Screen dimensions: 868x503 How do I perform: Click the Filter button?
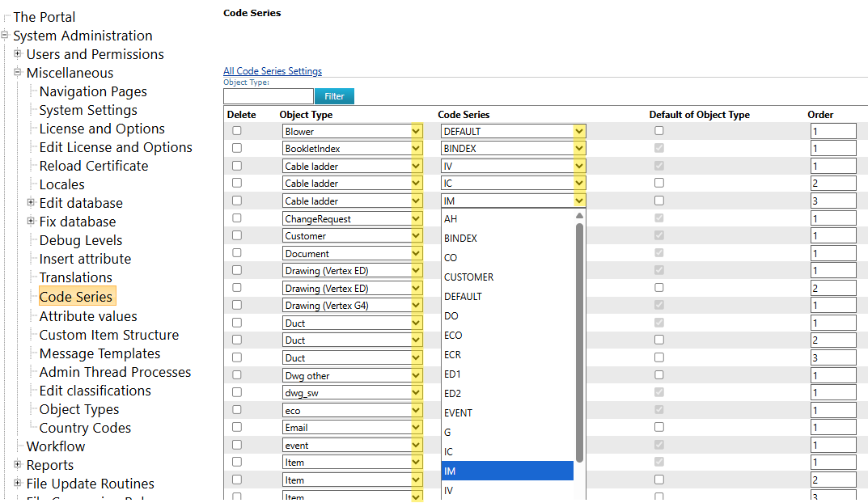click(x=334, y=96)
